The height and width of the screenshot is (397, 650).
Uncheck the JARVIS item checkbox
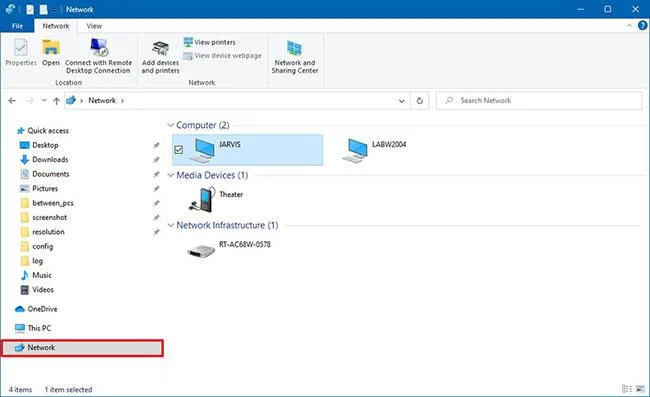[179, 150]
